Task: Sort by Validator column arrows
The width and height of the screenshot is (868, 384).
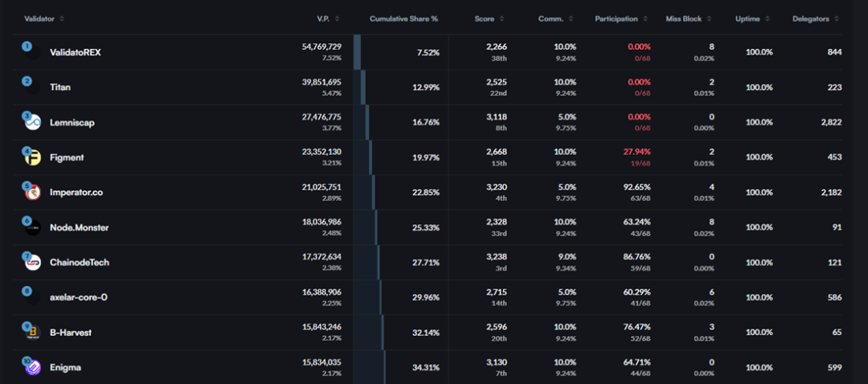Action: 62,18
